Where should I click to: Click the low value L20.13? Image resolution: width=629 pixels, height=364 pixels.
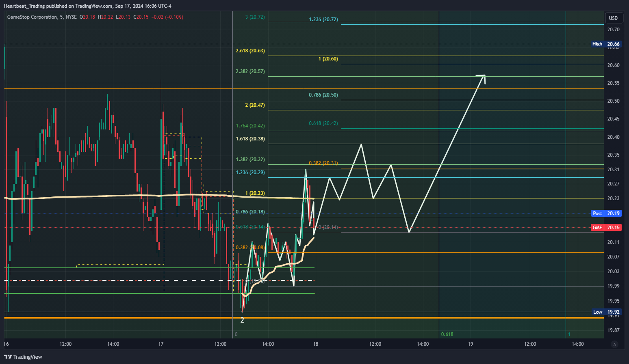123,17
